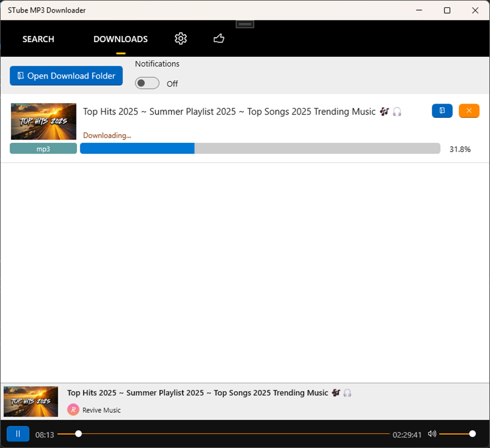Screen dimensions: 490x448
Task: Open the downloaded file's folder icon
Action: point(442,110)
